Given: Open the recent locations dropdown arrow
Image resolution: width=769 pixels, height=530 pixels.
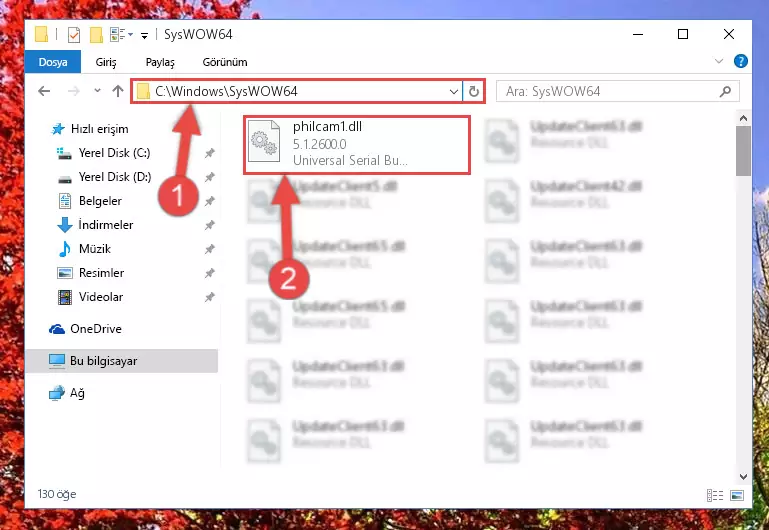Looking at the screenshot, I should point(97,91).
